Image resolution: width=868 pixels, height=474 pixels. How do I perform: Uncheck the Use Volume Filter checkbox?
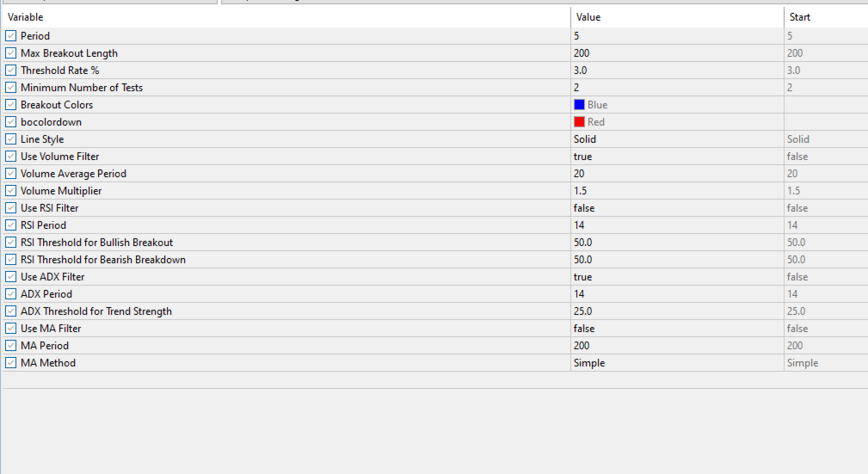[x=11, y=157]
